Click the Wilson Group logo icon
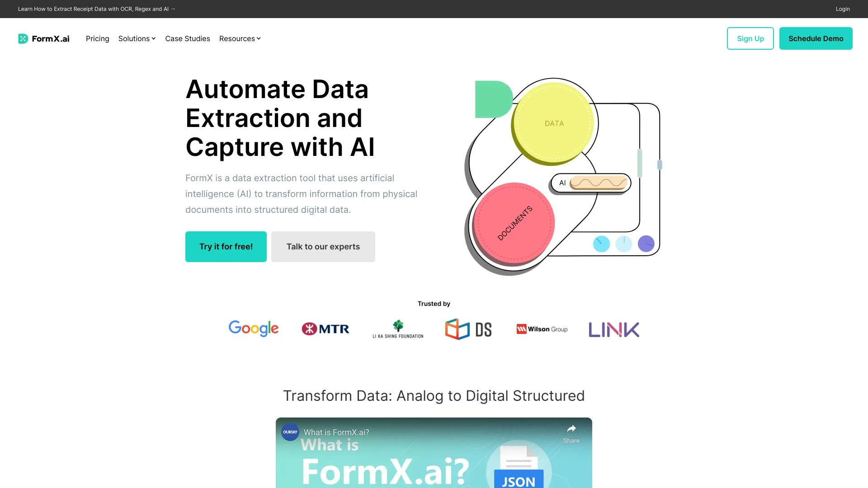868x488 pixels. coord(520,329)
